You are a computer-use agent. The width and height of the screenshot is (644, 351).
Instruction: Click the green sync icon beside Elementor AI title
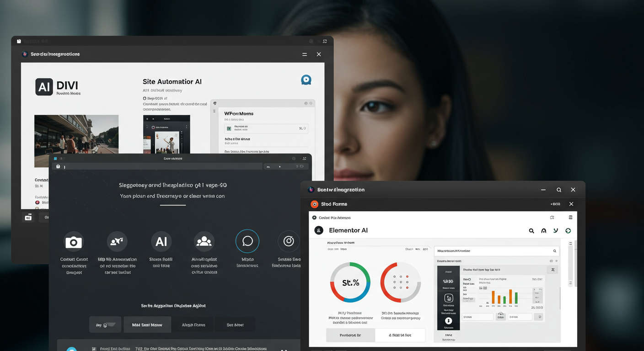tap(568, 230)
